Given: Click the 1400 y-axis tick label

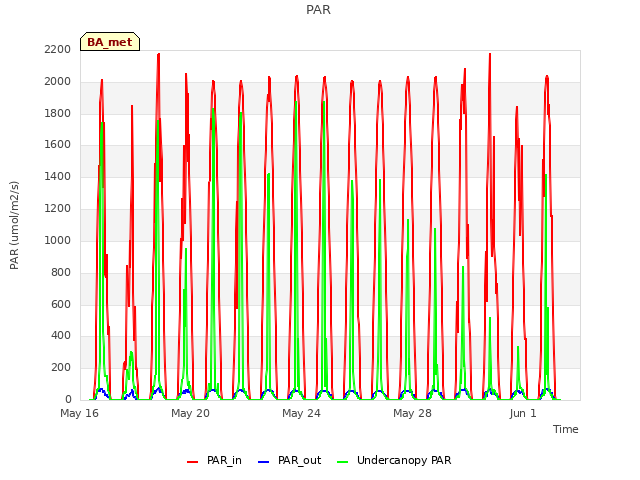Looking at the screenshot, I should point(58,176).
